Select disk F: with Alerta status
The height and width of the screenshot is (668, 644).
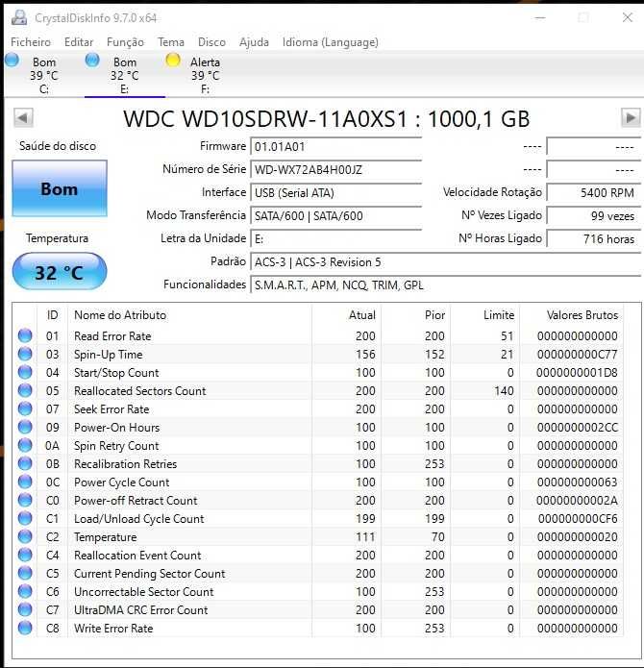tap(205, 75)
